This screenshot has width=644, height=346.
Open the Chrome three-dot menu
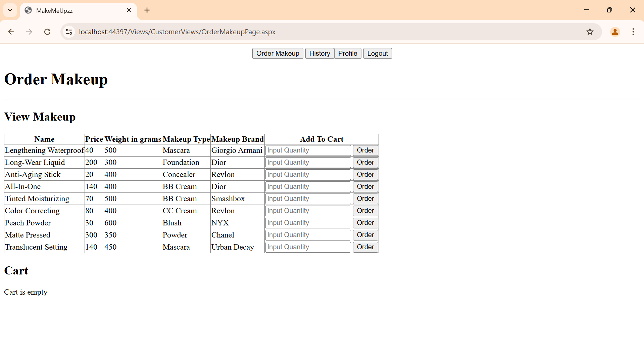point(633,32)
